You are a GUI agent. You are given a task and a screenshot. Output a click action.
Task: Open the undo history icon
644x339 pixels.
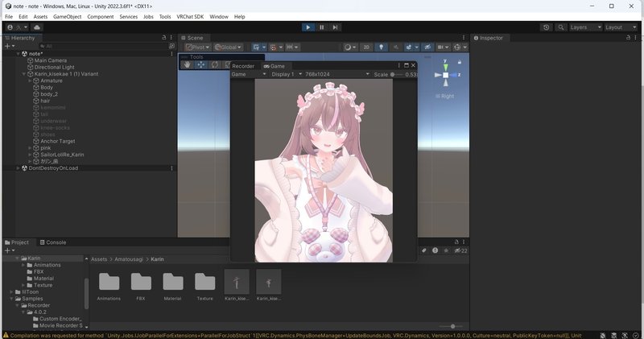click(547, 27)
